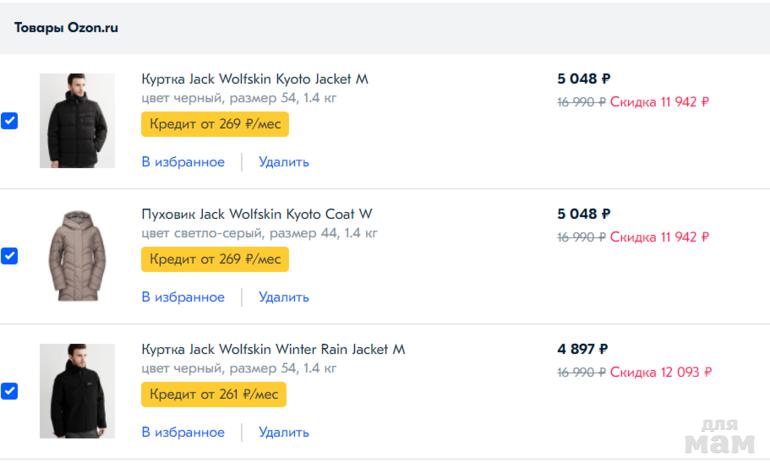The width and height of the screenshot is (770, 468).
Task: Open the Куртка Jack Wolfskin Winter Rain Jacket M title
Action: [x=273, y=350]
